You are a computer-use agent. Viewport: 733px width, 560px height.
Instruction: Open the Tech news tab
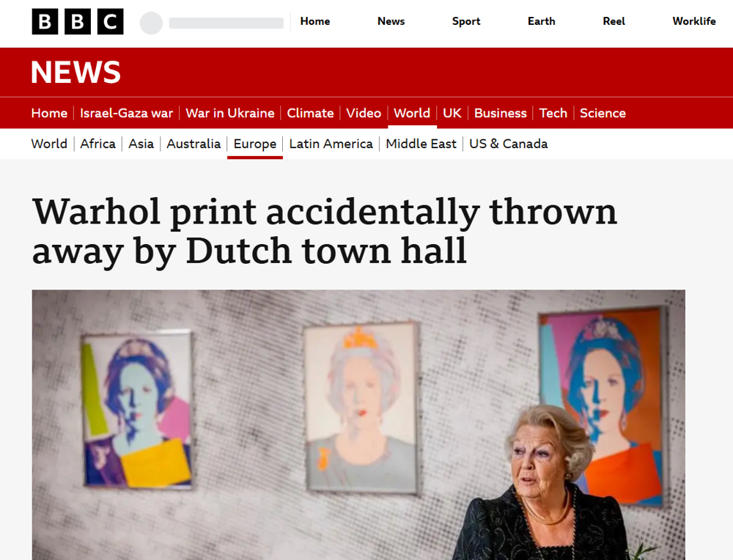pos(553,113)
